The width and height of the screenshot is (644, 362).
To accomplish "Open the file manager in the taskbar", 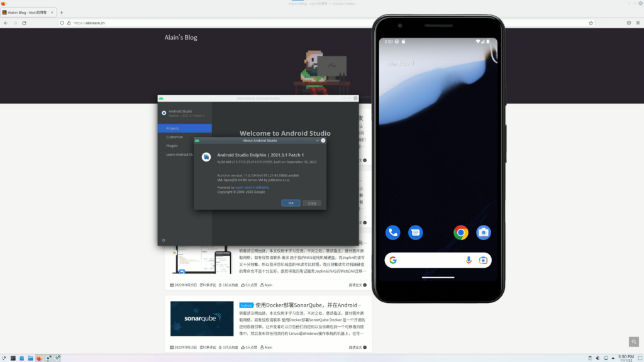I will [30, 358].
